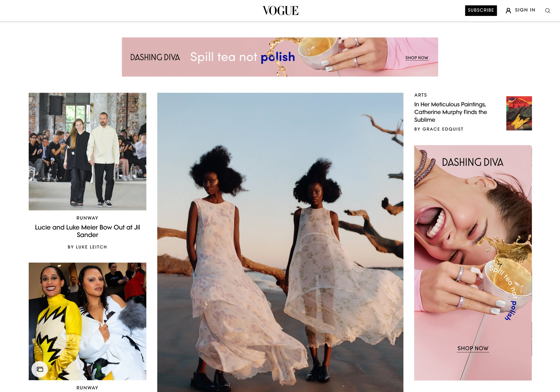Image resolution: width=560 pixels, height=392 pixels.
Task: Click the Sign In user icon
Action: click(508, 11)
